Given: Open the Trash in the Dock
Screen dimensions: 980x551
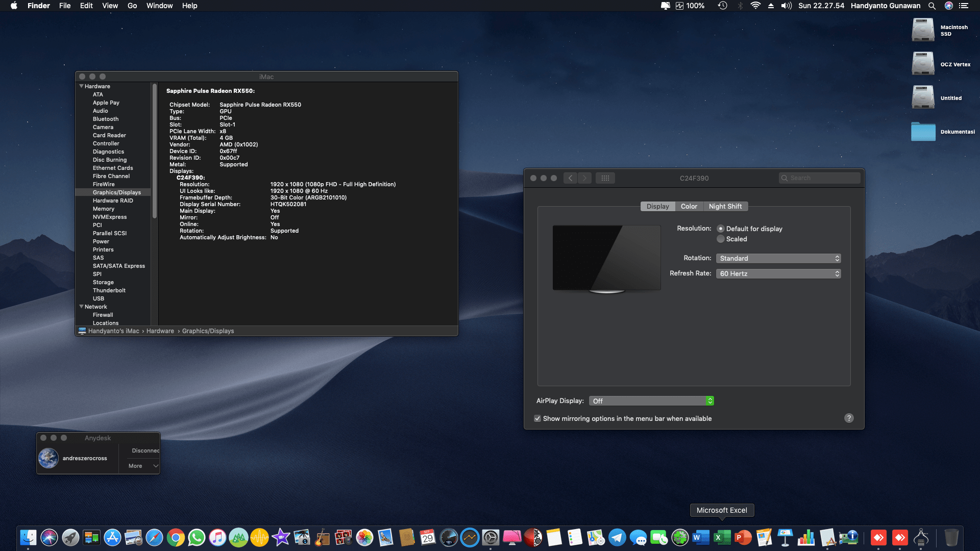Looking at the screenshot, I should point(951,537).
